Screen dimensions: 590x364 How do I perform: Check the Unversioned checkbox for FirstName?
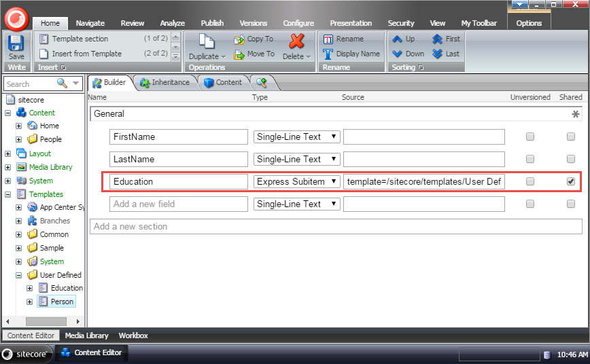(530, 136)
